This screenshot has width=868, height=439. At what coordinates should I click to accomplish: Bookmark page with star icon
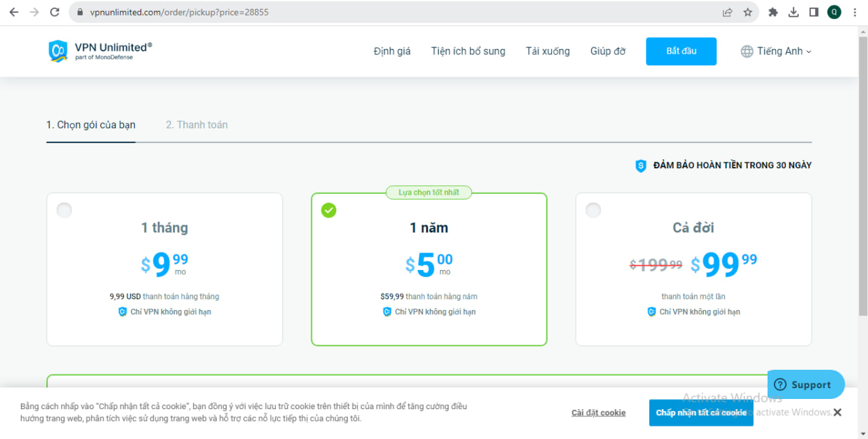[747, 12]
